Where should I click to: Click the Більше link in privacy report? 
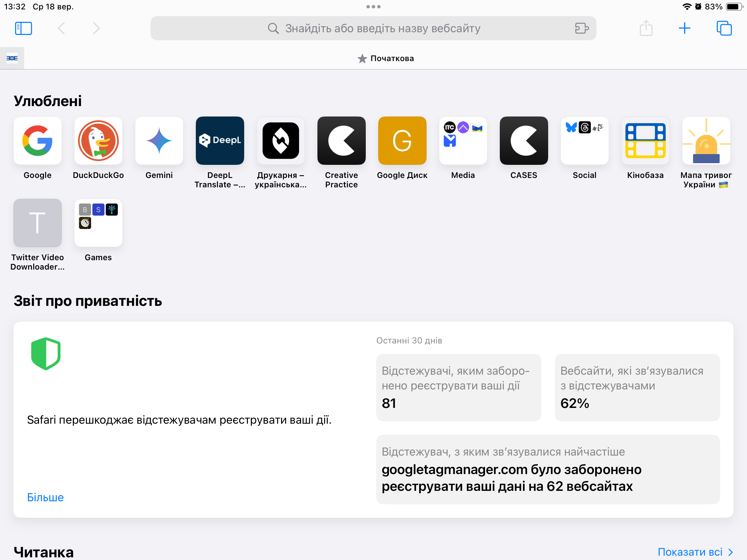[x=45, y=497]
